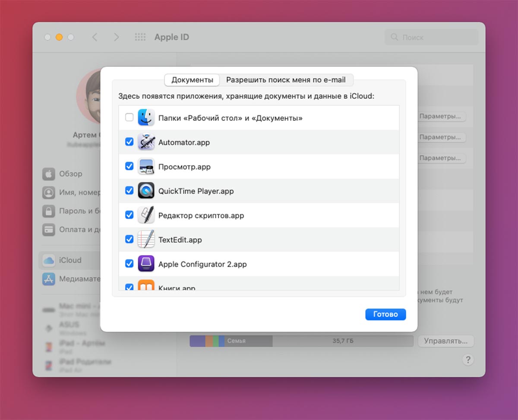Disable the TextEdit.app checkbox
Screen dimensions: 518x420
(x=129, y=240)
